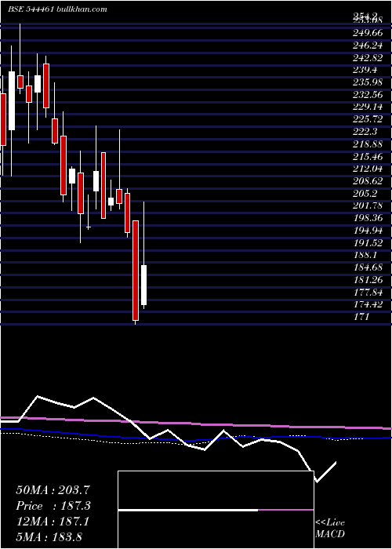Click the 212.04 price axis label

pos(368,169)
